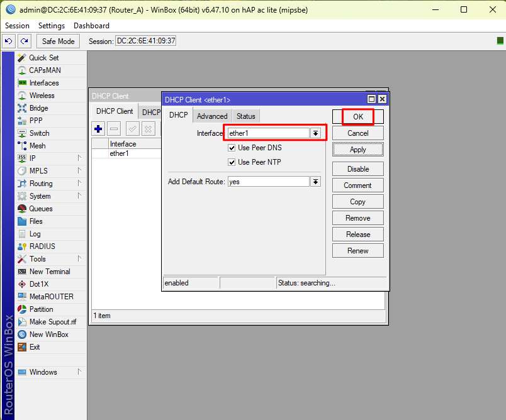Click the blue plus add icon
The width and height of the screenshot is (506, 420).
[x=98, y=129]
